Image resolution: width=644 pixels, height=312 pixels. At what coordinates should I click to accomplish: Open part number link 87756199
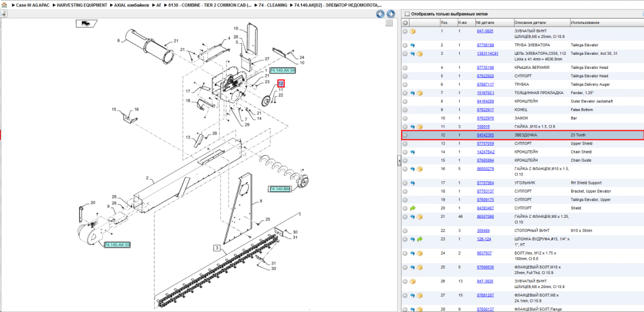click(x=485, y=45)
